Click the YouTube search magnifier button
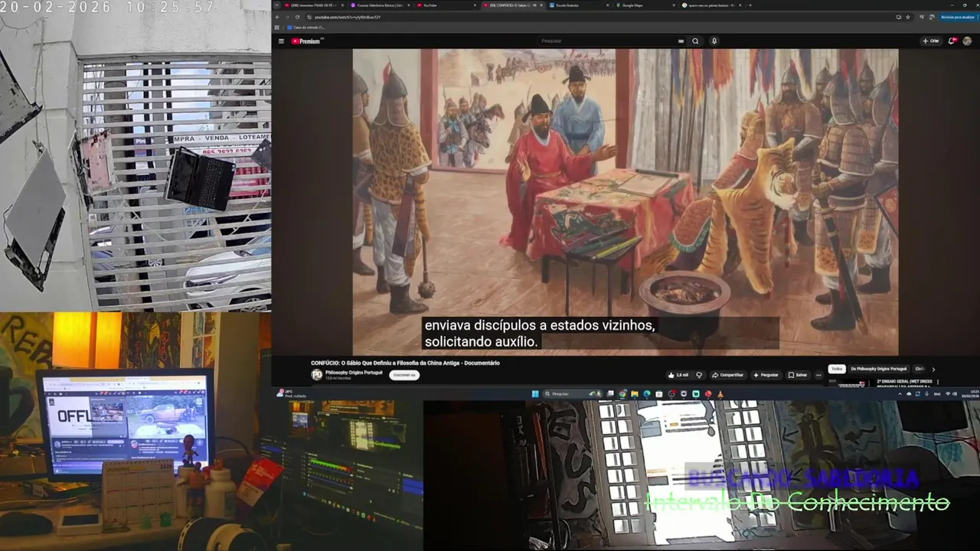This screenshot has height=551, width=980. (x=695, y=41)
